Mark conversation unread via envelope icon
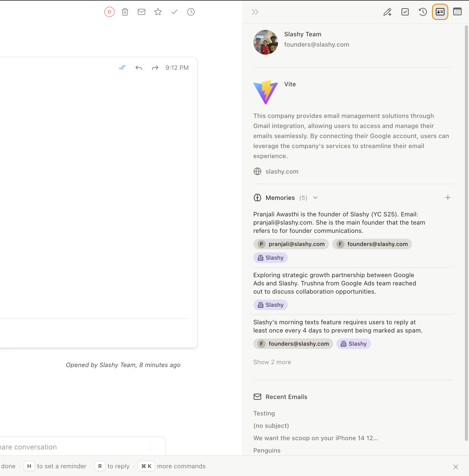Image resolution: width=469 pixels, height=476 pixels. pyautogui.click(x=141, y=12)
